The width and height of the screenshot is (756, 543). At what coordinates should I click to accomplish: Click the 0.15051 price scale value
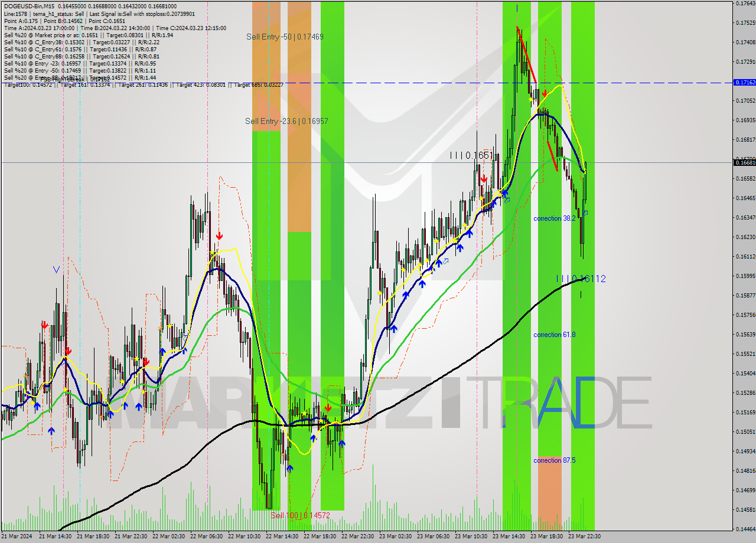point(745,432)
